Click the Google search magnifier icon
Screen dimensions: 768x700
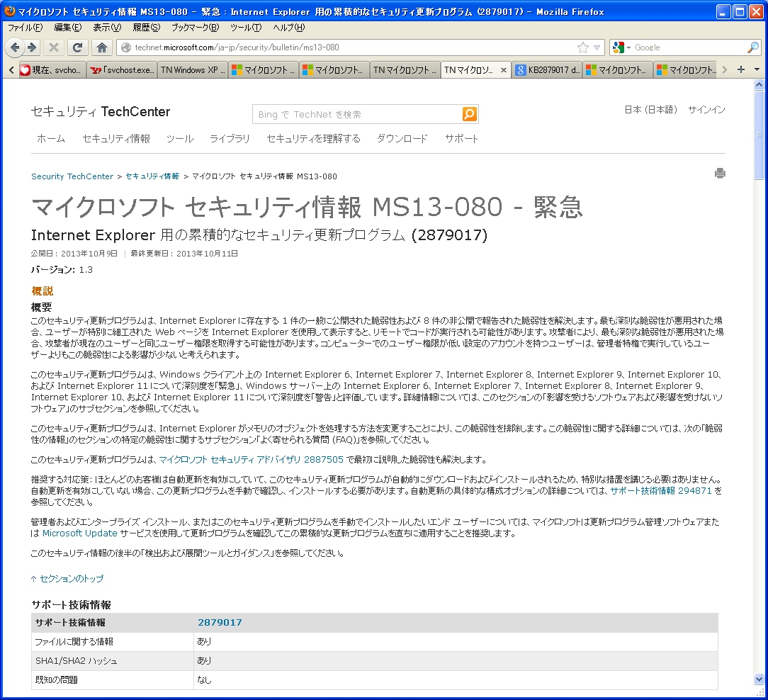pos(752,47)
